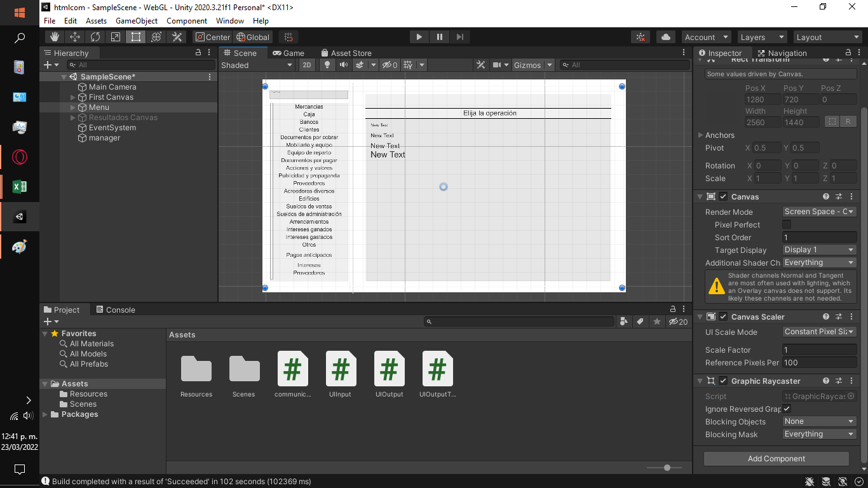
Task: Select the Move tool
Action: point(75,37)
